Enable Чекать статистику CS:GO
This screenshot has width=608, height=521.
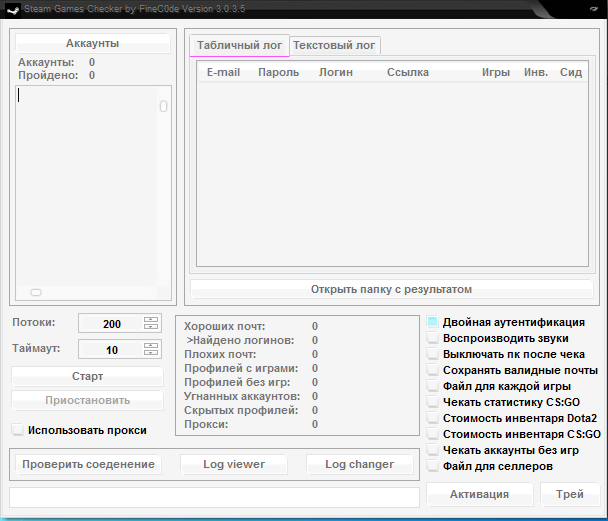[432, 402]
